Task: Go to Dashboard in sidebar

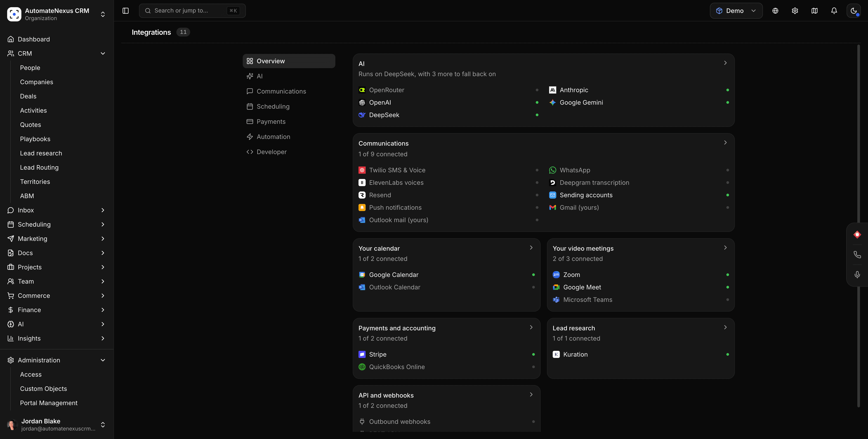Action: [57, 39]
